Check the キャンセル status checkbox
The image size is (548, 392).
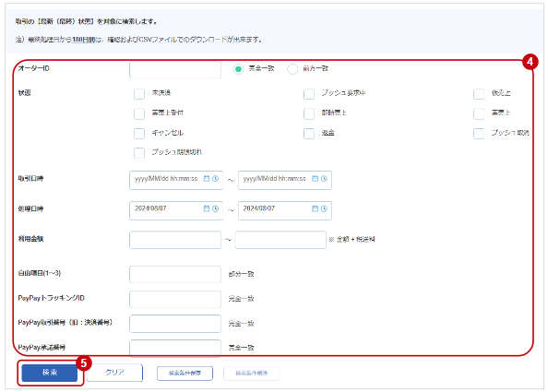pyautogui.click(x=139, y=134)
